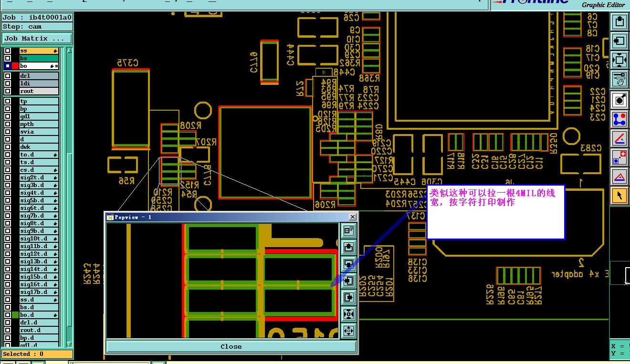The width and height of the screenshot is (630, 364).
Task: Click the red color swatch beside bo layer
Action: [x=15, y=66]
